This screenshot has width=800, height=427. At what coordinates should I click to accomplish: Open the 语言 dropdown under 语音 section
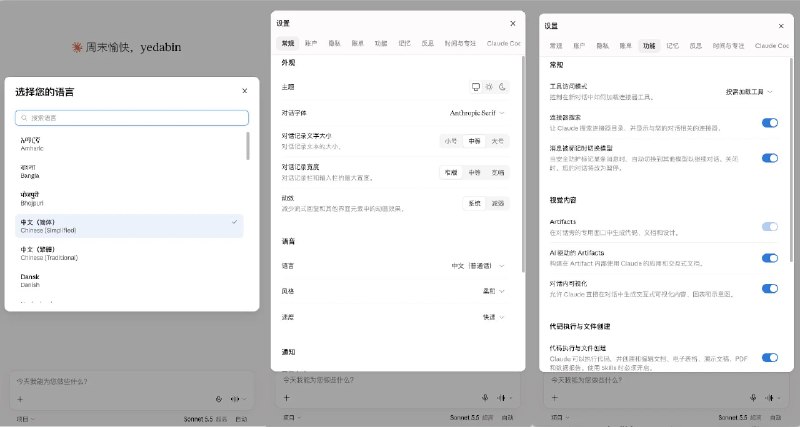(478, 266)
